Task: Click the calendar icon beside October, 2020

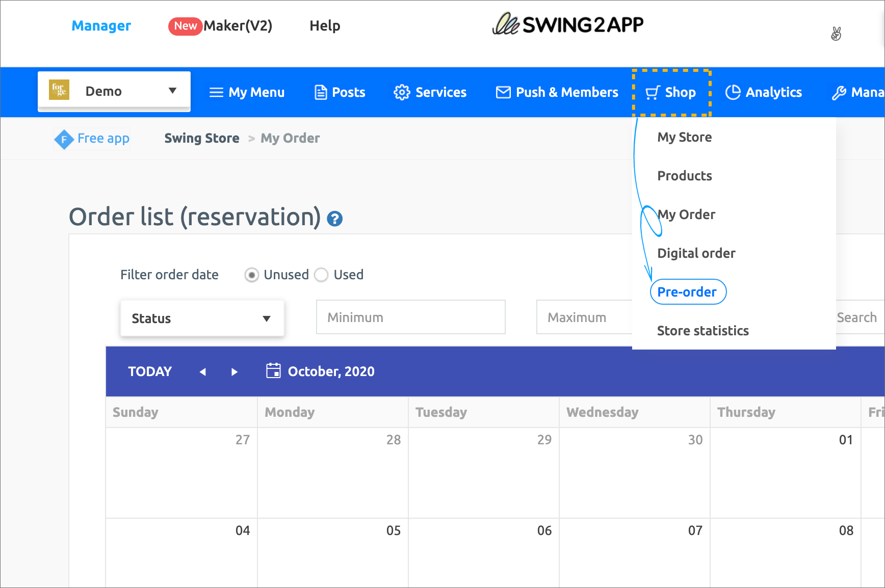Action: [x=273, y=370]
